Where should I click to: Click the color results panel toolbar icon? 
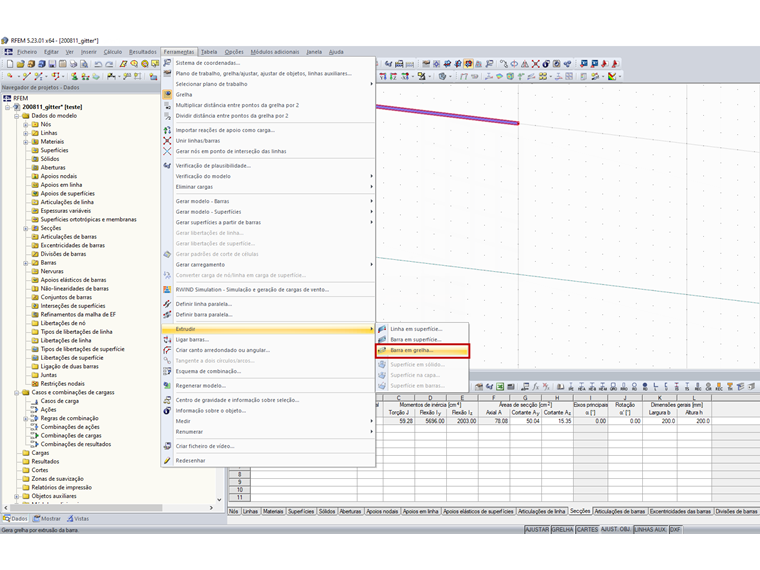click(613, 76)
